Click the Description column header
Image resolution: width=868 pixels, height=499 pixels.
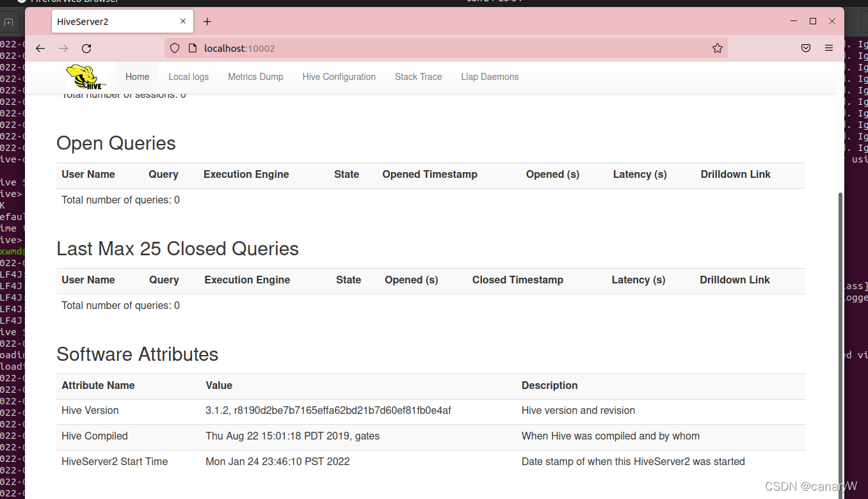(x=550, y=386)
